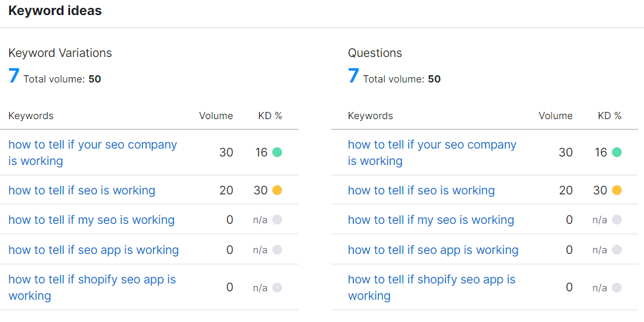Click the Keyword ideas heading
644x322 pixels.
pyautogui.click(x=55, y=11)
